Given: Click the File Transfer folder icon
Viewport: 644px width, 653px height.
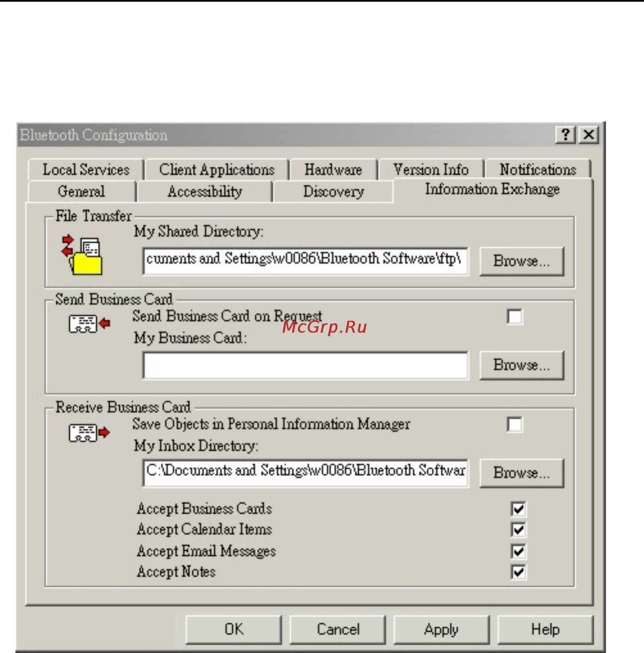Looking at the screenshot, I should 82,255.
